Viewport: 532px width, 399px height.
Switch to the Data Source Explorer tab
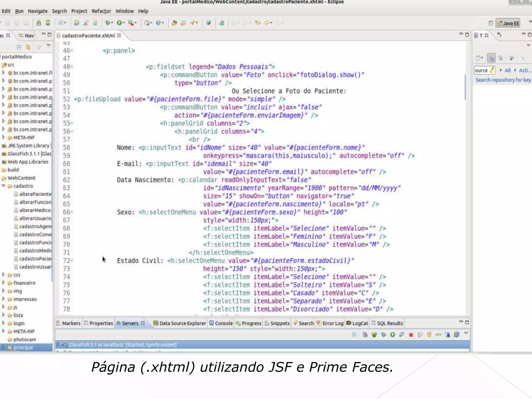(x=179, y=323)
